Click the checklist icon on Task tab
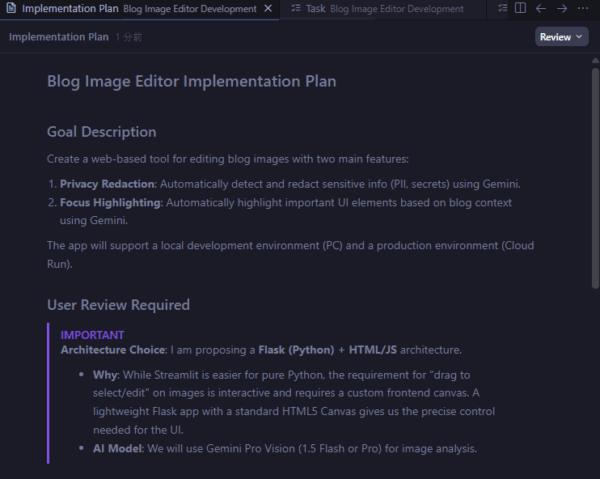The image size is (600, 479). pos(295,9)
